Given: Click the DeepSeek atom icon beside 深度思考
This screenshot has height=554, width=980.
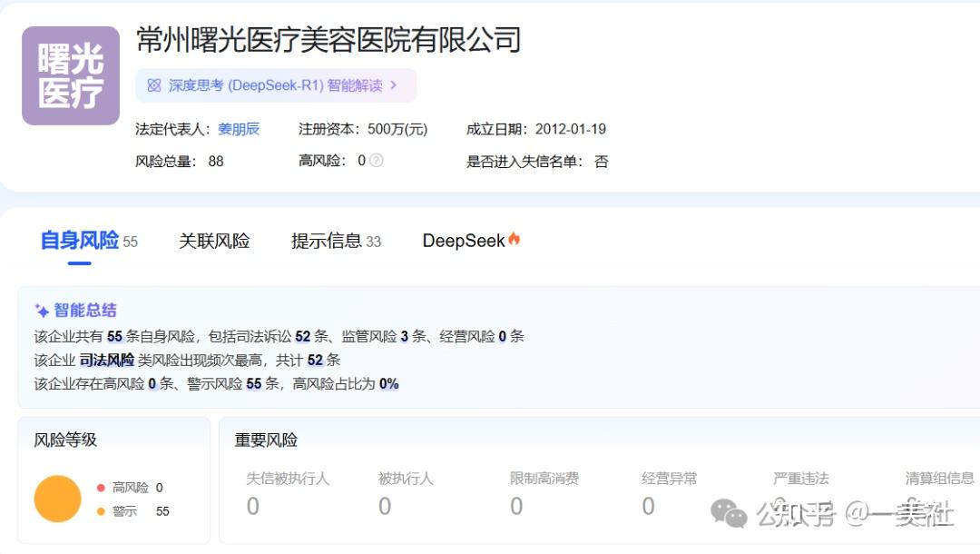Looking at the screenshot, I should (x=153, y=85).
